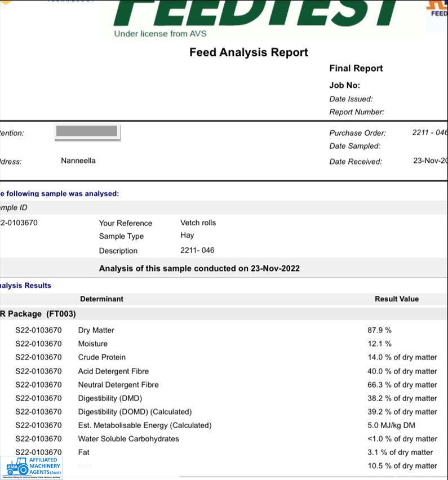Click the 'Crude Protein' determinant

tap(101, 357)
